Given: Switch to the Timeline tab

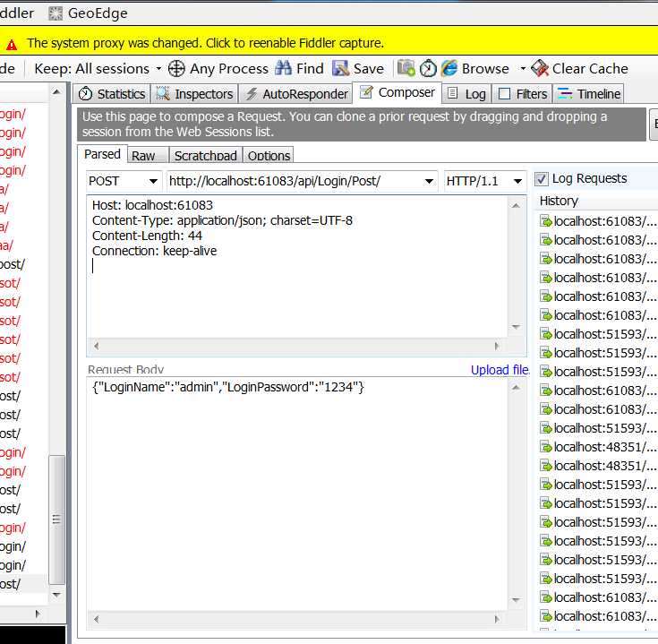Looking at the screenshot, I should click(x=588, y=94).
